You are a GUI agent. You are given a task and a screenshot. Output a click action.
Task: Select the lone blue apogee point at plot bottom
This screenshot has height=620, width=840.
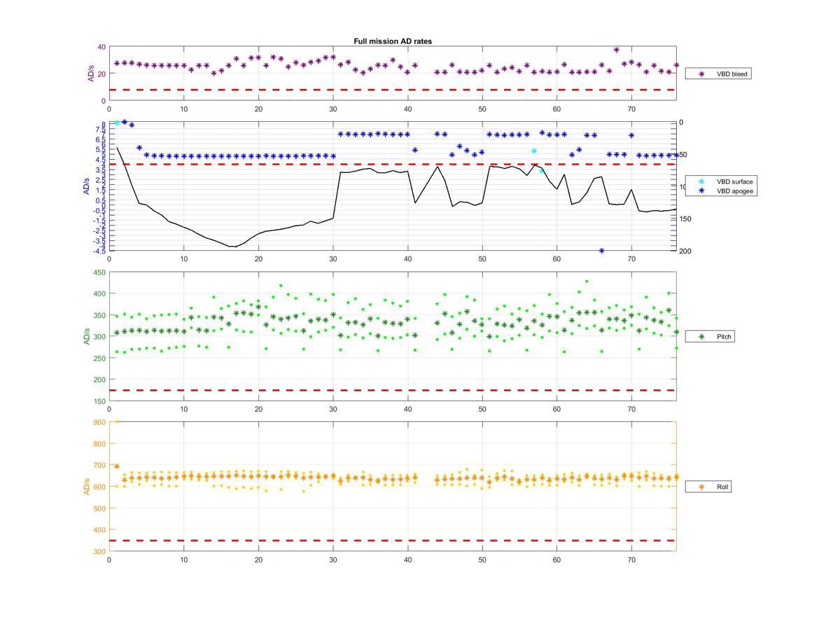tap(601, 251)
